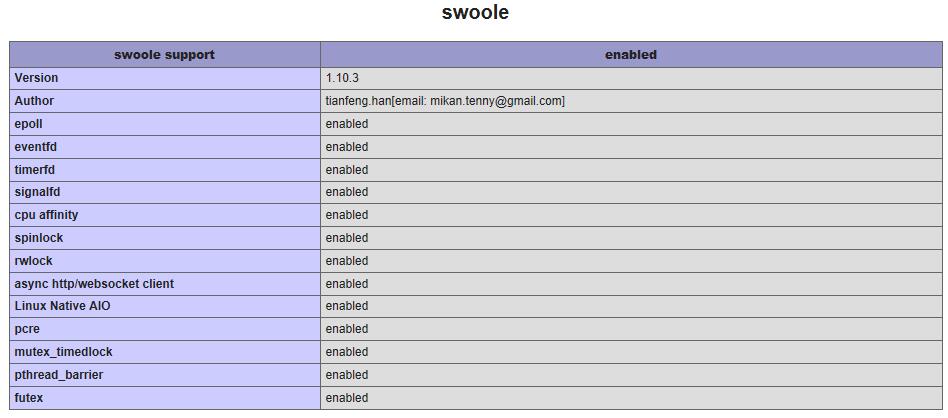Click the pcre row label

coord(27,330)
